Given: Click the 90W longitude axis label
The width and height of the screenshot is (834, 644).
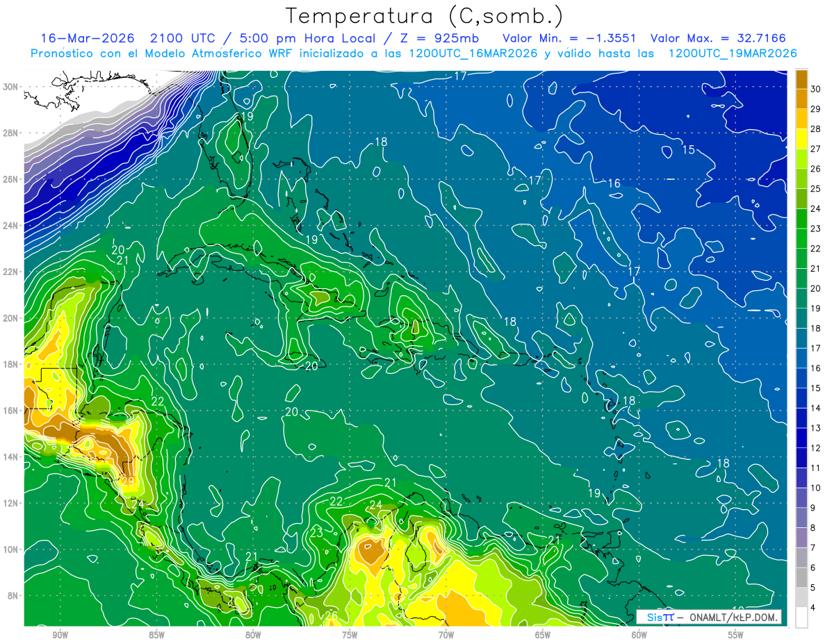Looking at the screenshot, I should point(60,635).
